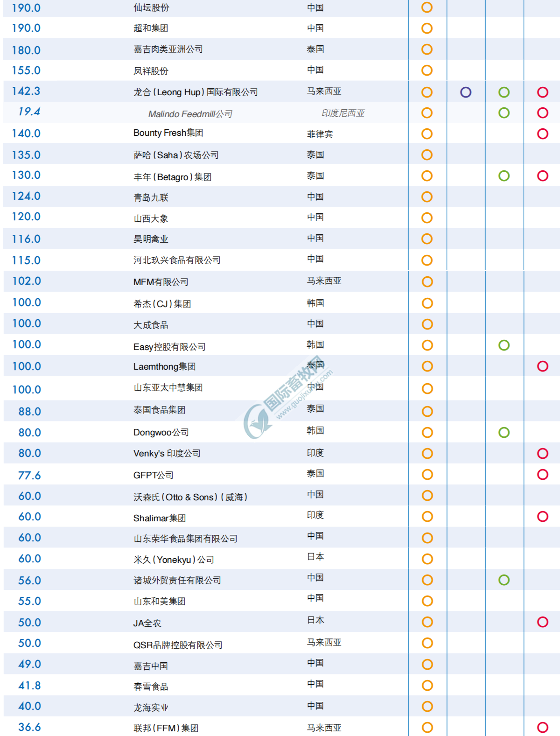Click the red circle in the Shalimar row
The height and width of the screenshot is (736, 560).
pyautogui.click(x=542, y=517)
